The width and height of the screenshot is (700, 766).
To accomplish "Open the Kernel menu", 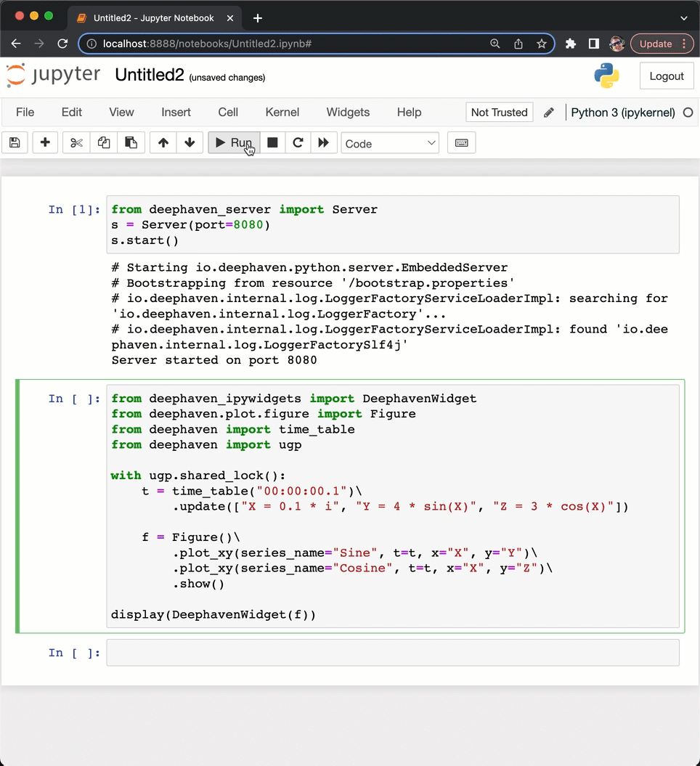I will [282, 113].
